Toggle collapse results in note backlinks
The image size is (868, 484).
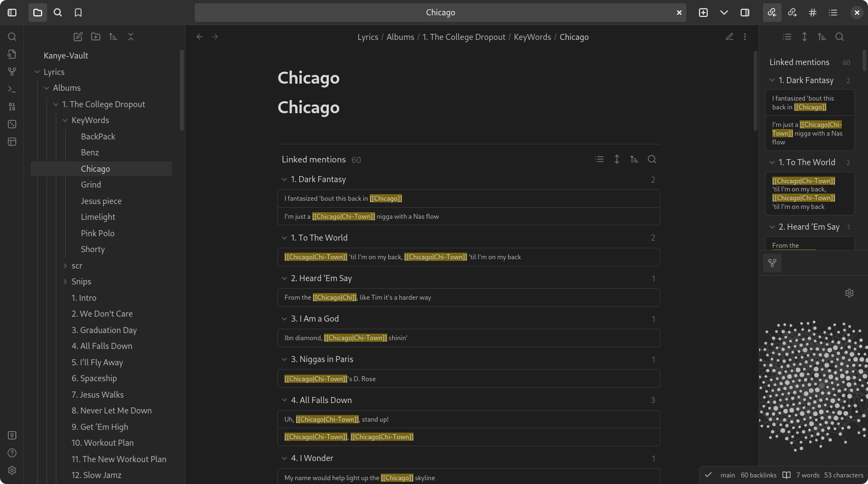click(599, 159)
